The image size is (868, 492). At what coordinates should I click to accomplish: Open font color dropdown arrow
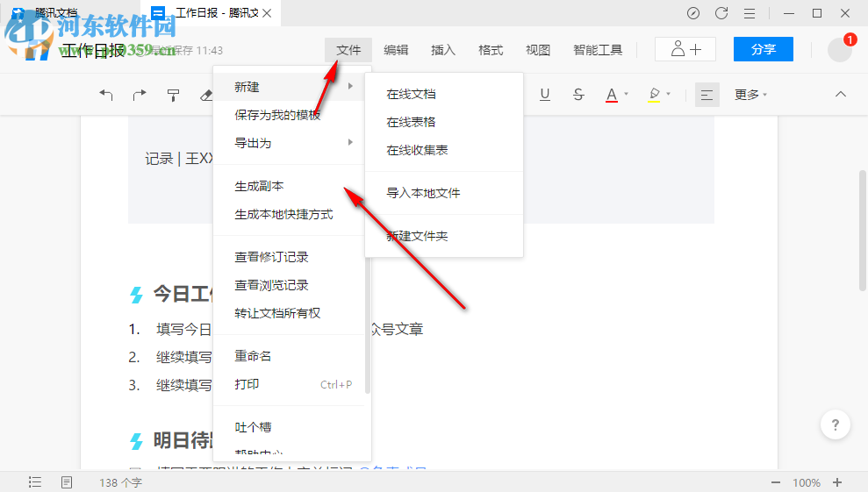point(626,94)
